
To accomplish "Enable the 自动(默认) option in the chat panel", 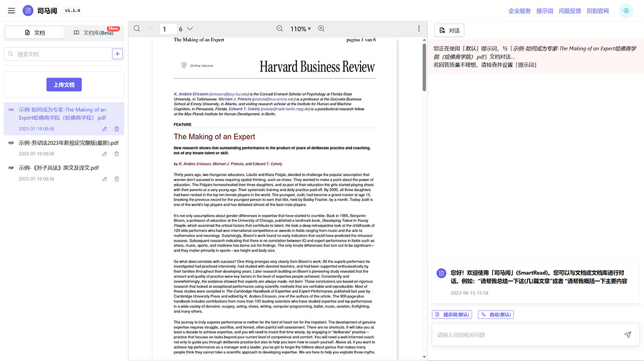I will [x=495, y=314].
